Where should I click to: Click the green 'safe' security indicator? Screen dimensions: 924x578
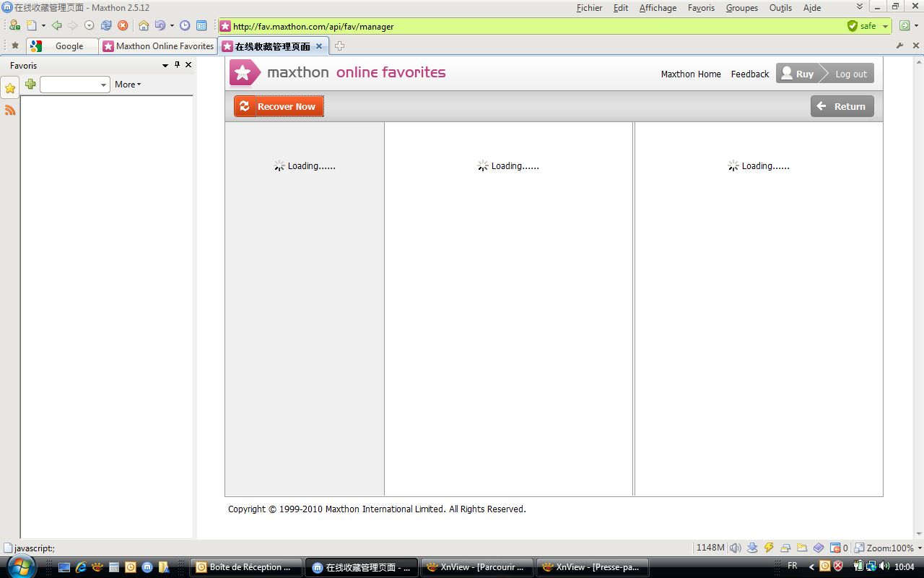[862, 26]
